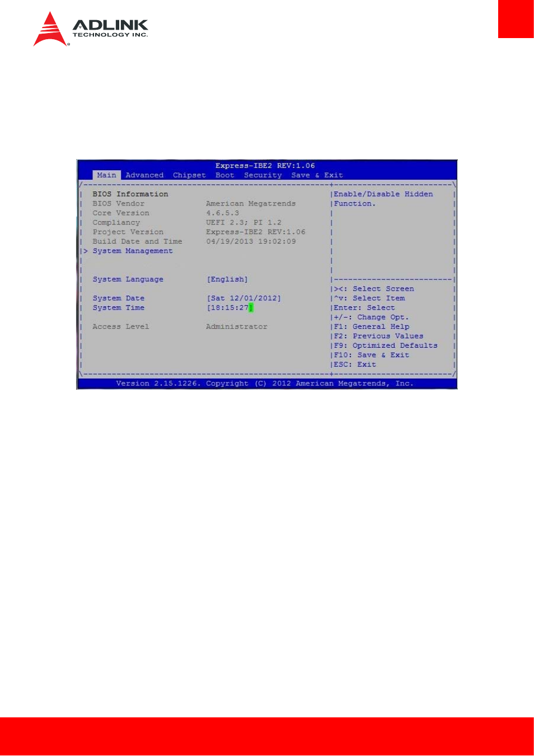Click the Enable/Disable Hidden Function help text

click(x=383, y=199)
